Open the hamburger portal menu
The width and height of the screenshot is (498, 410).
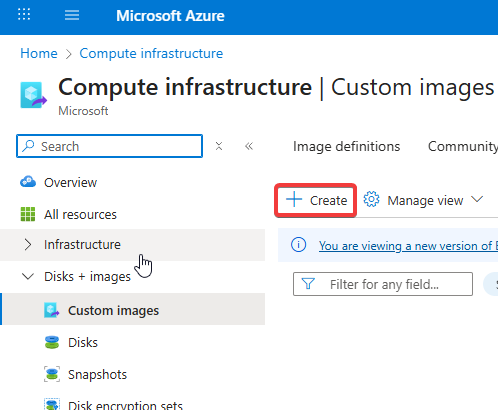72,15
